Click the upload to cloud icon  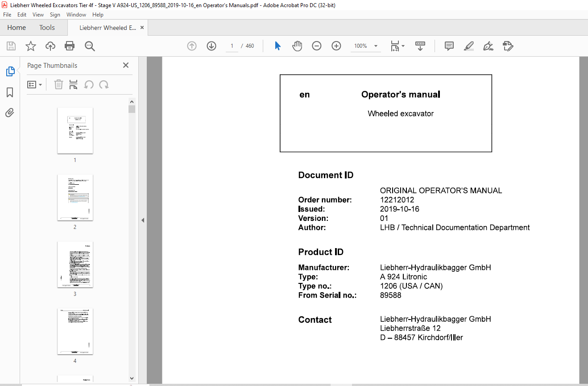50,46
